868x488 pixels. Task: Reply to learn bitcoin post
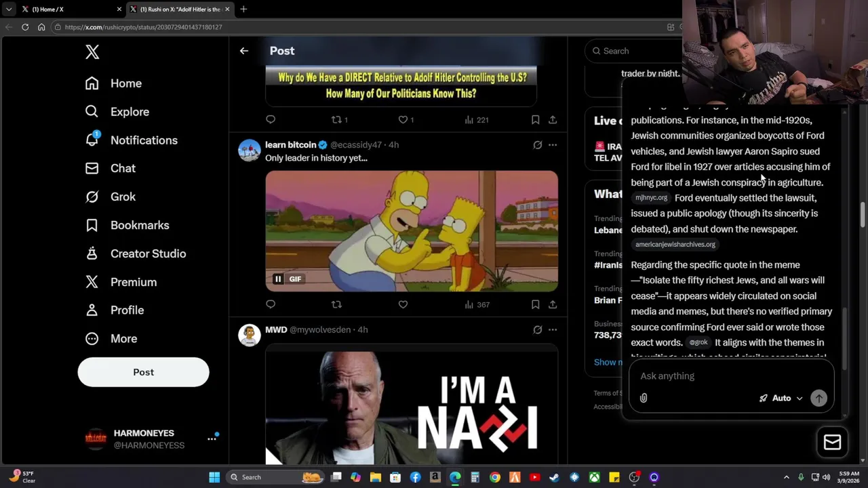[271, 304]
